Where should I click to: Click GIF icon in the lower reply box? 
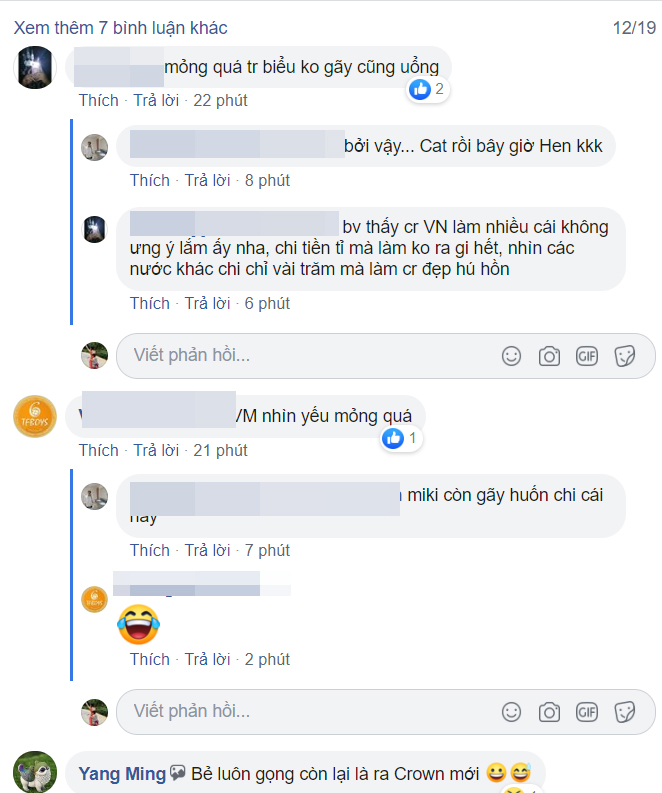[586, 712]
